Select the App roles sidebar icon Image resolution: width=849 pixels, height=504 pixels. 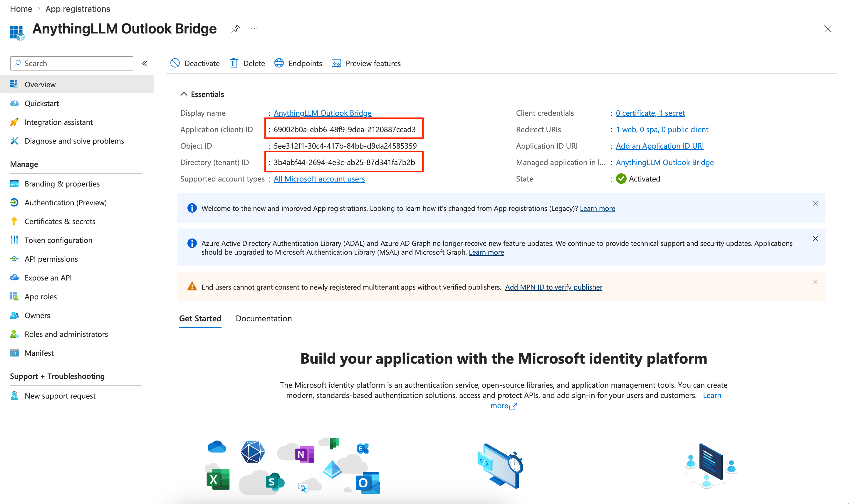14,296
